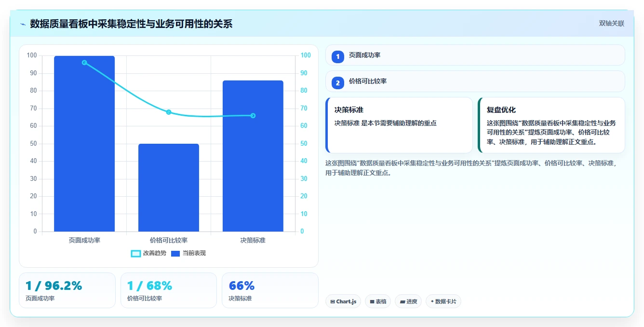Click the blue bar for 价格可比较率
Image resolution: width=644 pixels, height=327 pixels.
[169, 188]
